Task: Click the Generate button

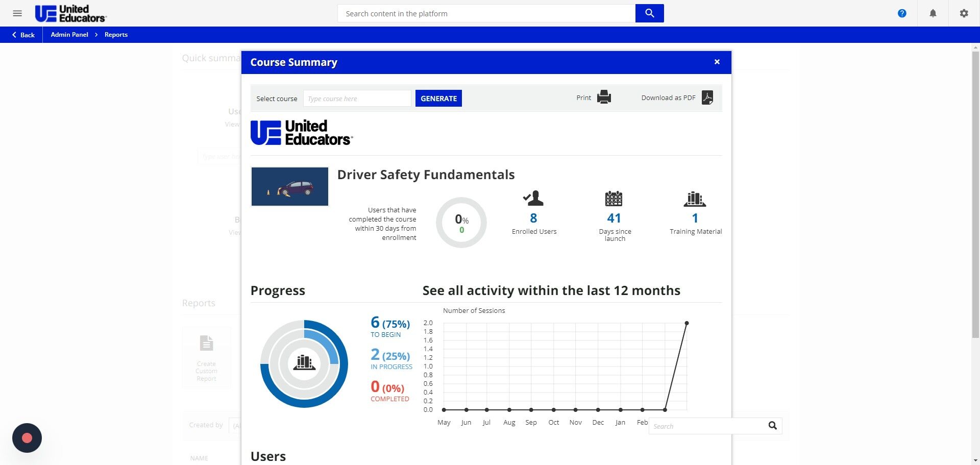Action: tap(438, 99)
